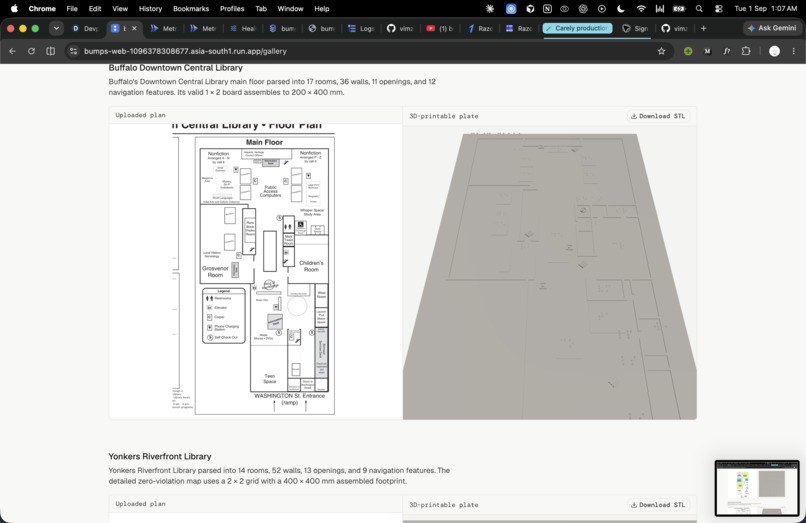806x523 pixels.
Task: Open the View menu
Action: click(120, 8)
